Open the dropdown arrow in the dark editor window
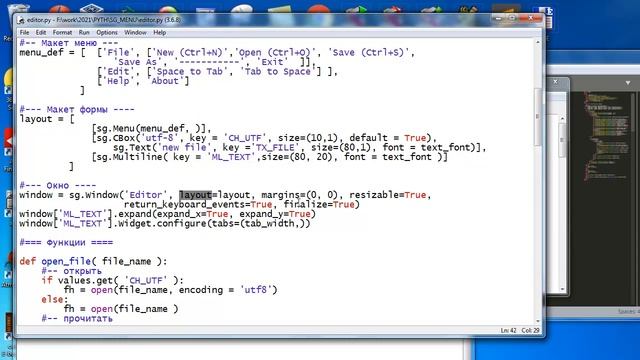640x360 pixels. click(628, 83)
